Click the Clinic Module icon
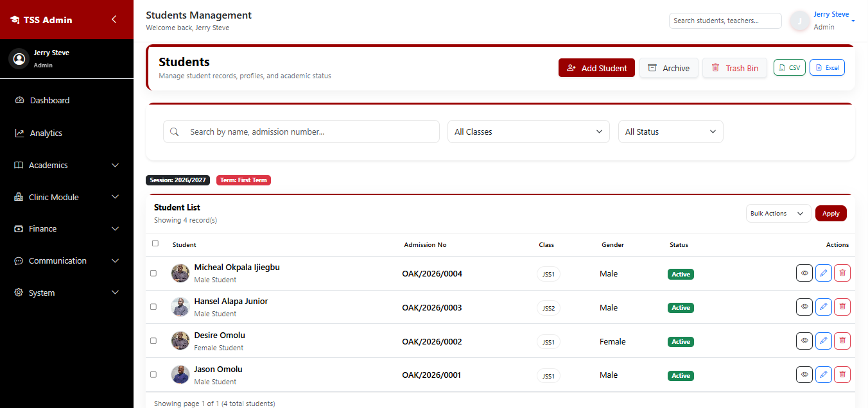The width and height of the screenshot is (868, 408). point(19,197)
